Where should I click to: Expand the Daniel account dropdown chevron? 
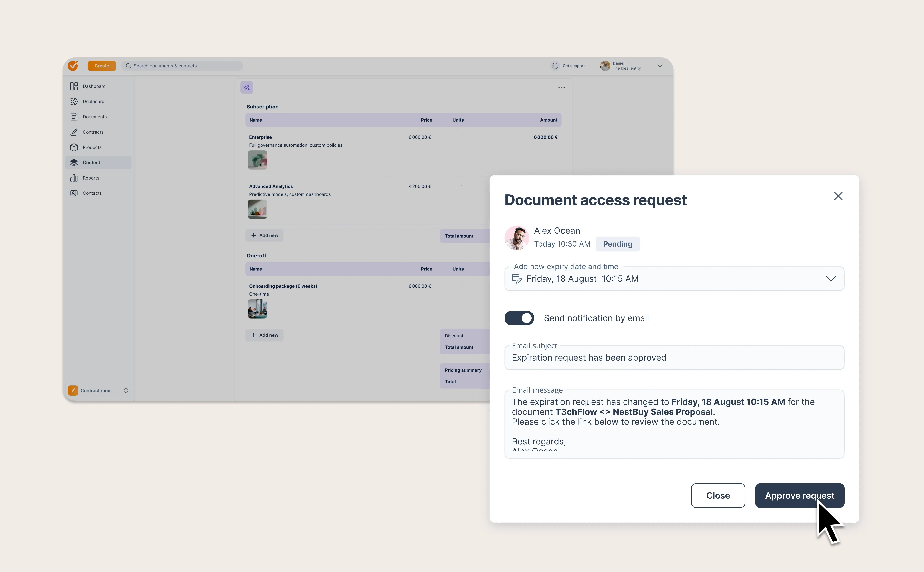click(x=660, y=66)
